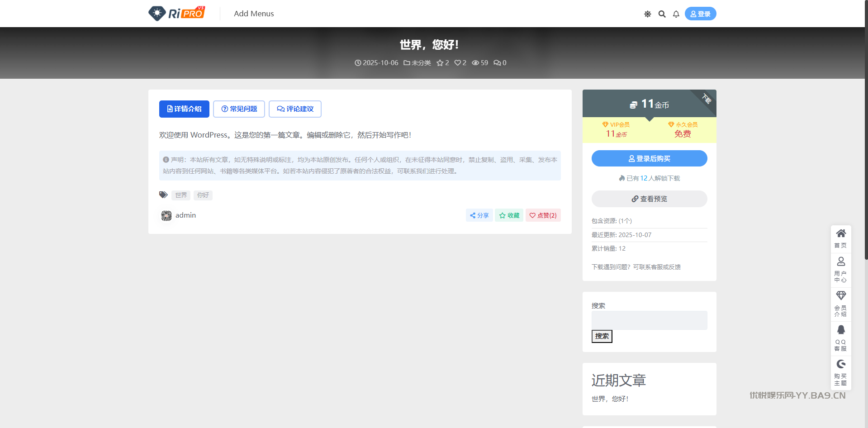Open membership intro diamond icon
Viewport: 868px width, 428px height.
[x=841, y=304]
